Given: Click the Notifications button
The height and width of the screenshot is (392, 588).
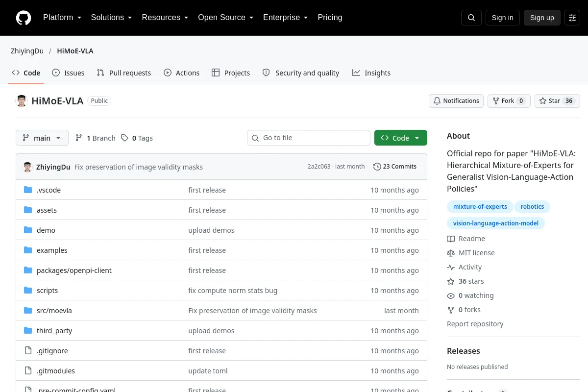Looking at the screenshot, I should [456, 101].
